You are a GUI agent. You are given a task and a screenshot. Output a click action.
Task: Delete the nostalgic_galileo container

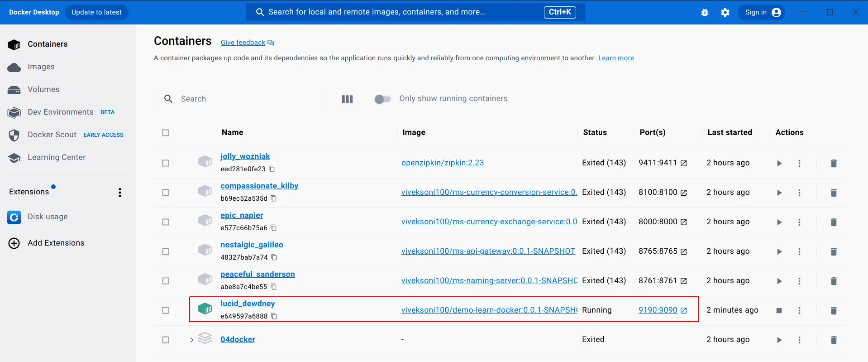pos(834,251)
